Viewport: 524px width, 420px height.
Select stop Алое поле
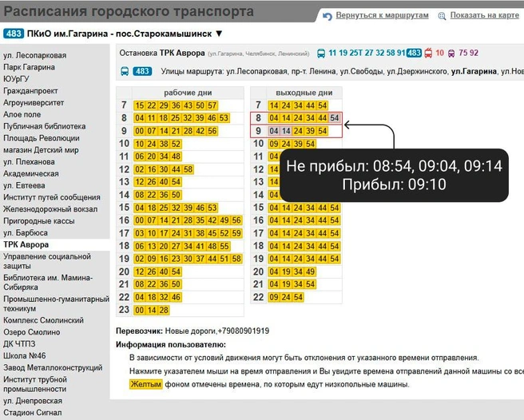(x=22, y=114)
